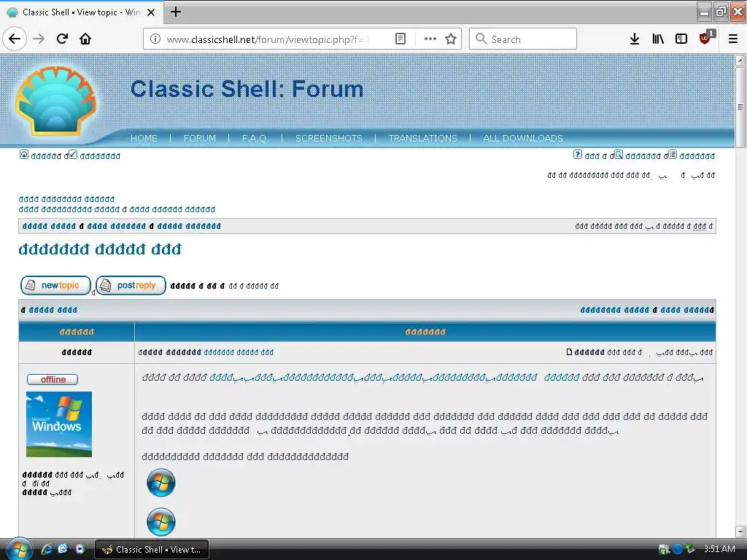The image size is (747, 560).
Task: Open SCREENSHOTS in navigation bar
Action: pyautogui.click(x=329, y=138)
